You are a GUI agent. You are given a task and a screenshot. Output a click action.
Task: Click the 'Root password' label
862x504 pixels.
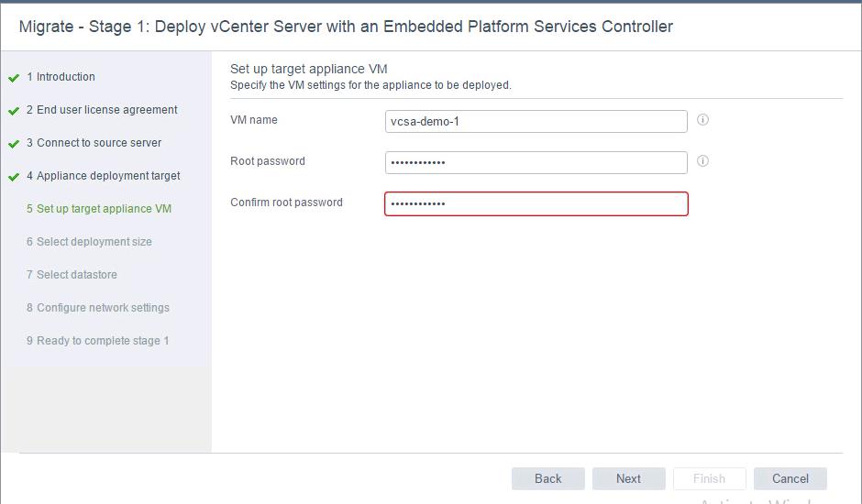tap(268, 161)
